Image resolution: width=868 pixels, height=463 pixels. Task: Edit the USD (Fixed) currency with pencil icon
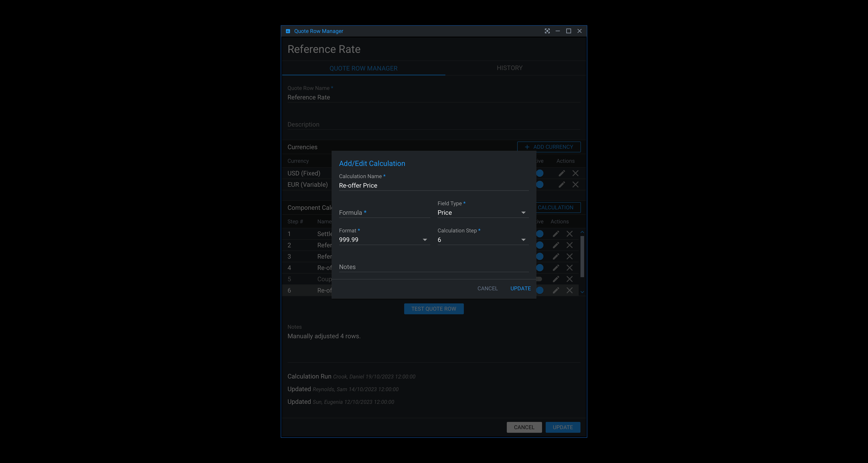point(561,173)
